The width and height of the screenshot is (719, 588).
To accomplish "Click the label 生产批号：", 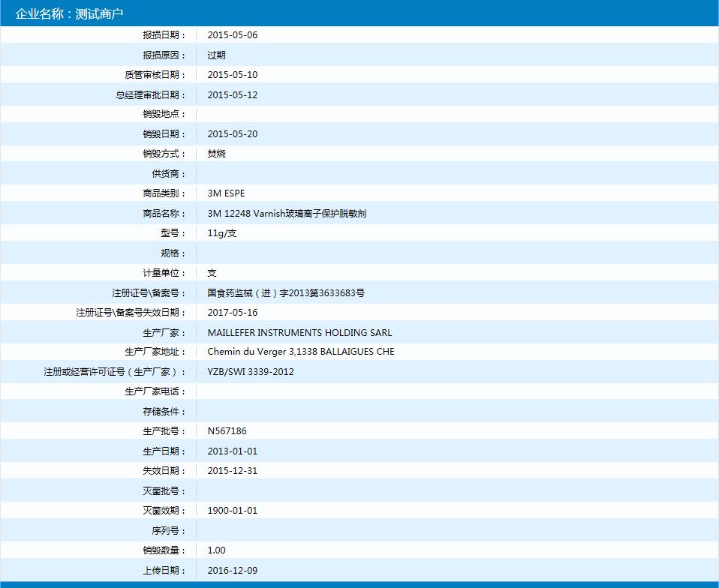I will (164, 430).
